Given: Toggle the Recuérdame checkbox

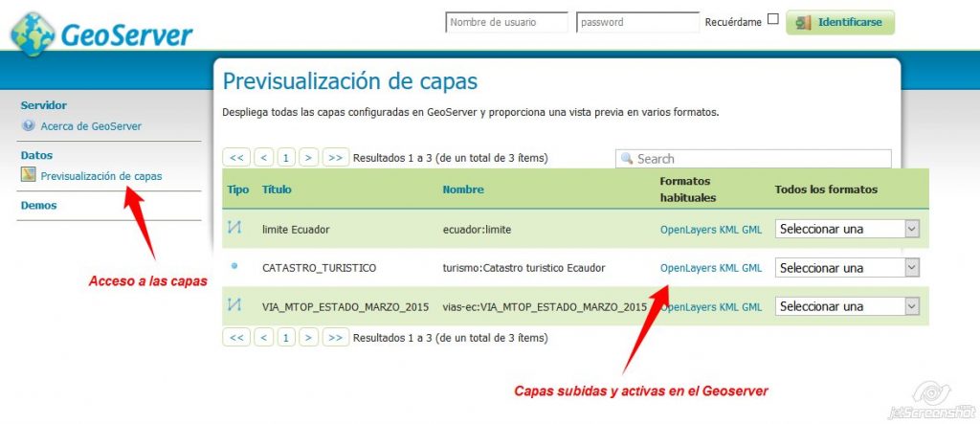Looking at the screenshot, I should pyautogui.click(x=773, y=20).
